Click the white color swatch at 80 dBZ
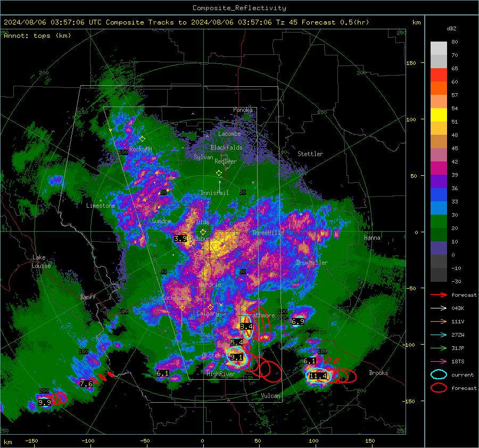 [439, 48]
